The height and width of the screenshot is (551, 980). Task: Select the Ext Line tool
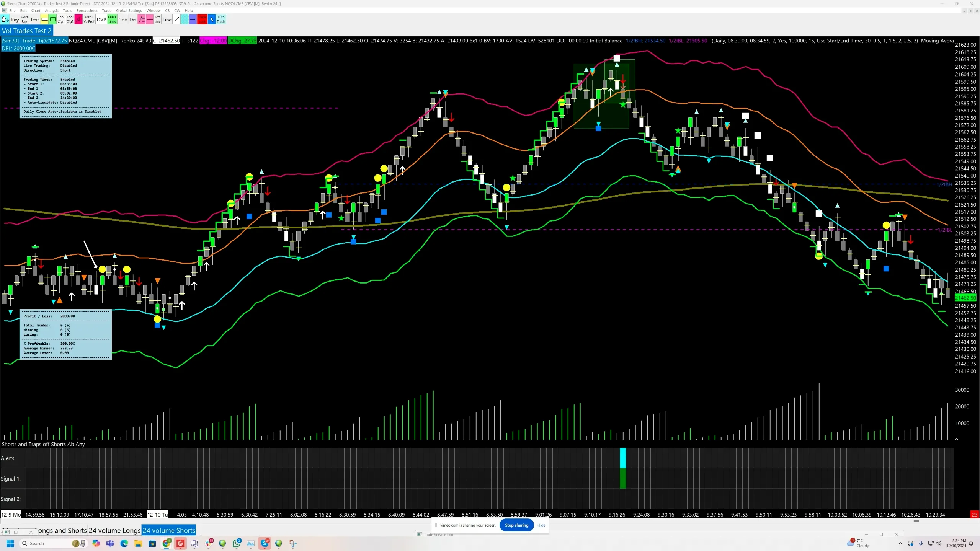click(157, 20)
